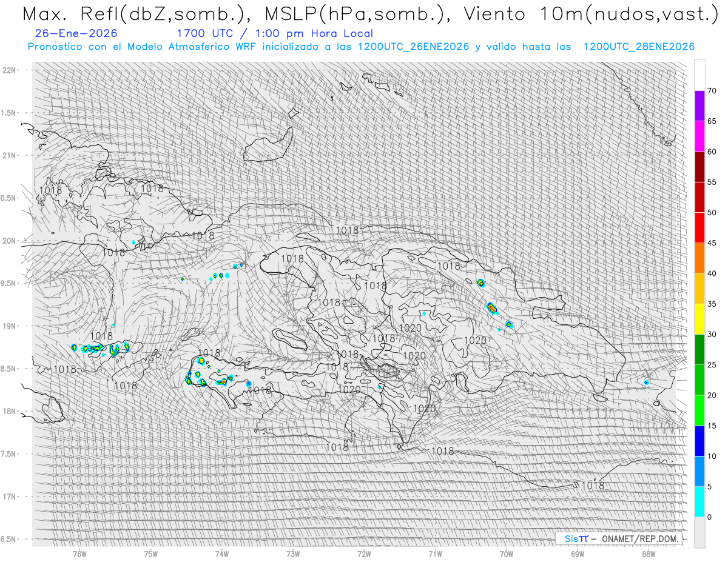Click the '7.5N' latitude tick label
The height and width of the screenshot is (562, 728).
tap(8, 453)
